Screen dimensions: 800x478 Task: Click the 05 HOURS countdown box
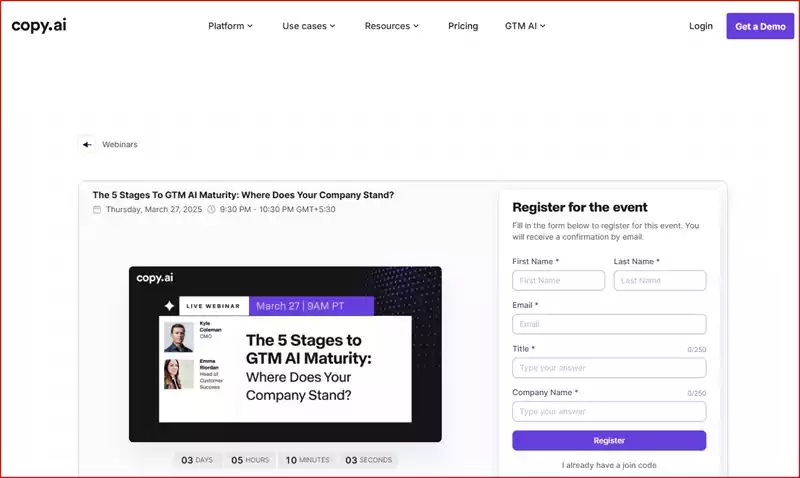click(x=250, y=460)
